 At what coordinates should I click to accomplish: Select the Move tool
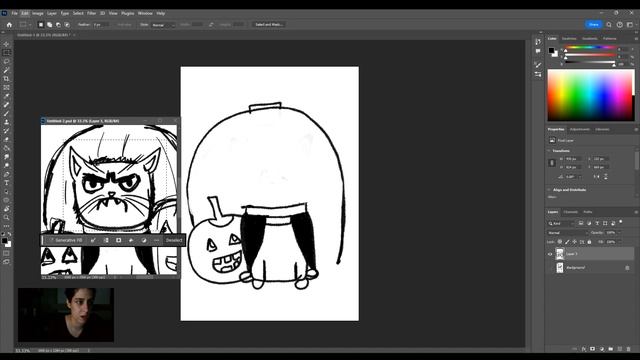pos(6,44)
